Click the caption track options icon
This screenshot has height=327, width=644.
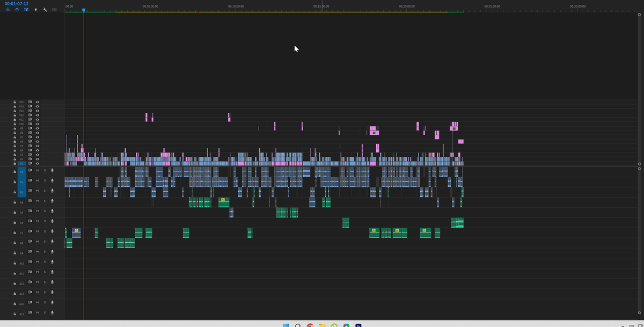point(54,10)
